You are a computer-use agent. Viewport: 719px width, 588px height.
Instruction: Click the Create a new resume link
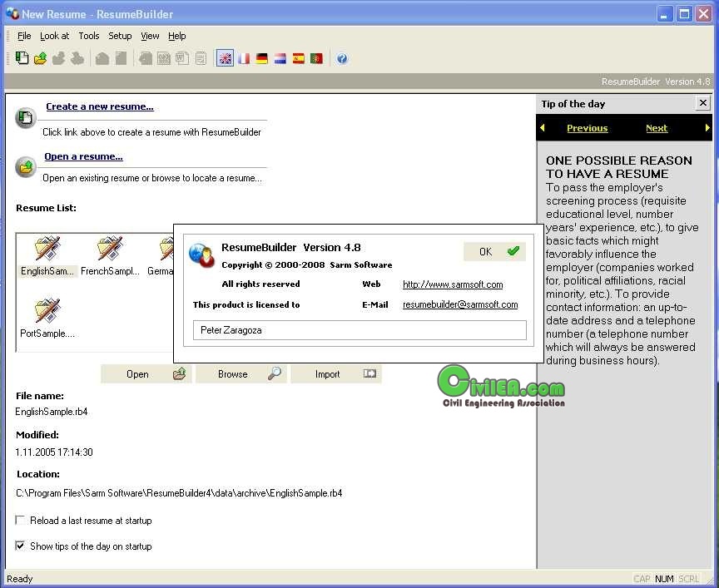point(100,106)
